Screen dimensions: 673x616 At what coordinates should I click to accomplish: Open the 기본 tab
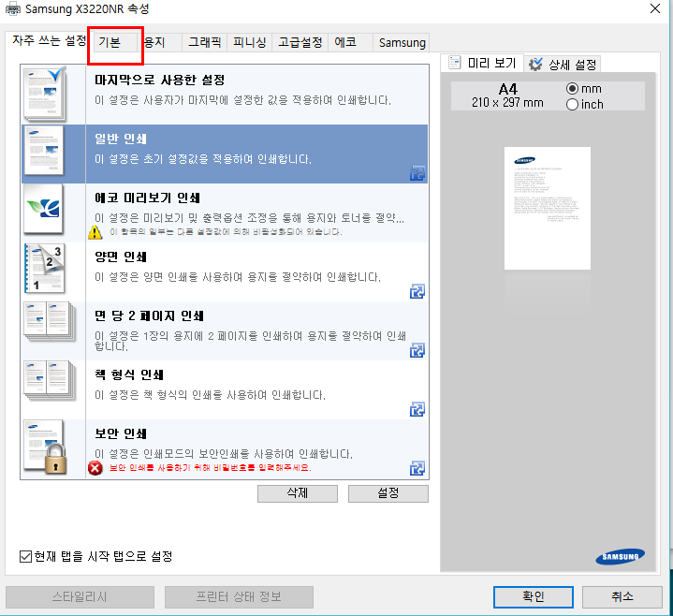click(115, 42)
